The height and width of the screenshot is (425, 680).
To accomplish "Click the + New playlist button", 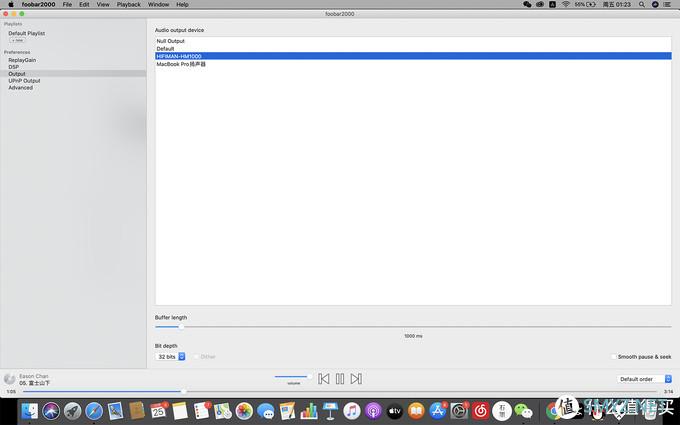I will point(18,40).
